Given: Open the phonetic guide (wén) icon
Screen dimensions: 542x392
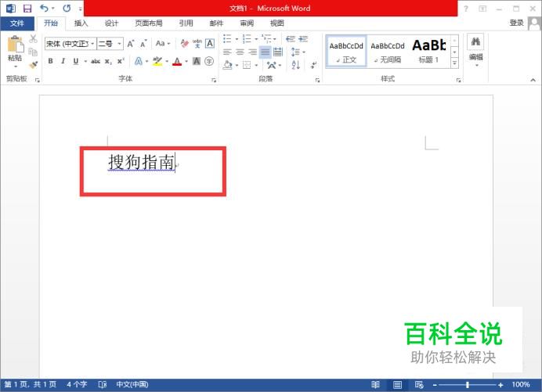Looking at the screenshot, I should pyautogui.click(x=197, y=44).
